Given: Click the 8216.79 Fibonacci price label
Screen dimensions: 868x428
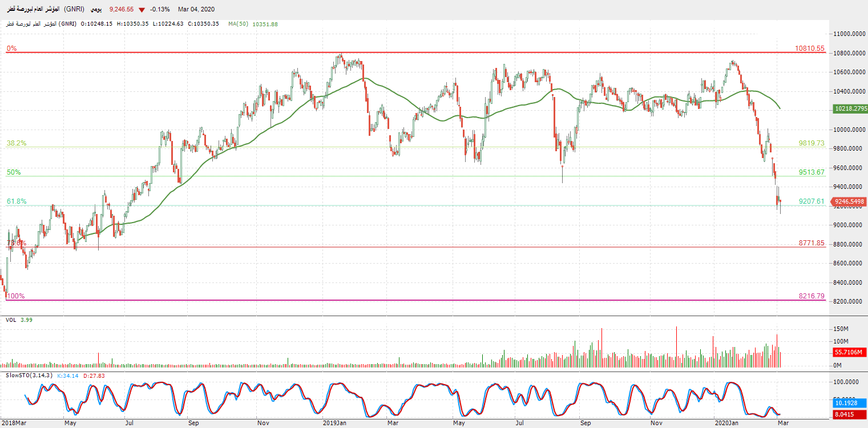Looking at the screenshot, I should 812,296.
